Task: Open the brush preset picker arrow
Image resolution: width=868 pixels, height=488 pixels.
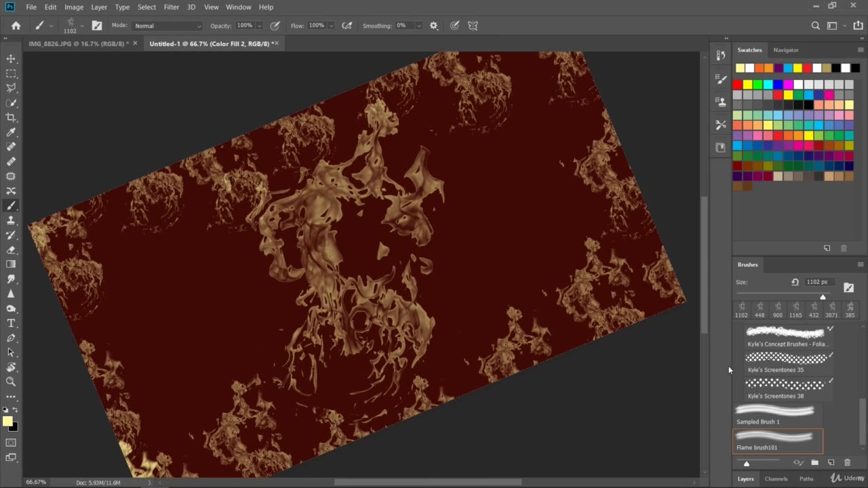Action: (82, 26)
